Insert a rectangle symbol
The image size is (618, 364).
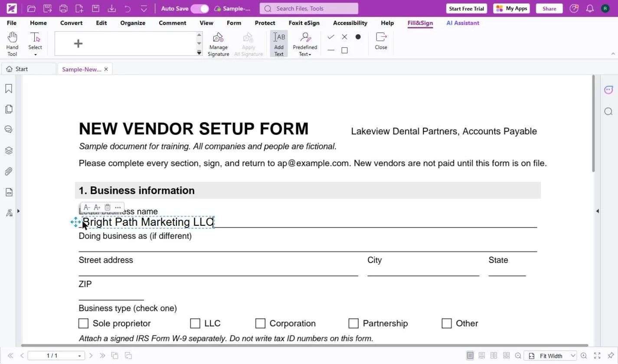(344, 50)
